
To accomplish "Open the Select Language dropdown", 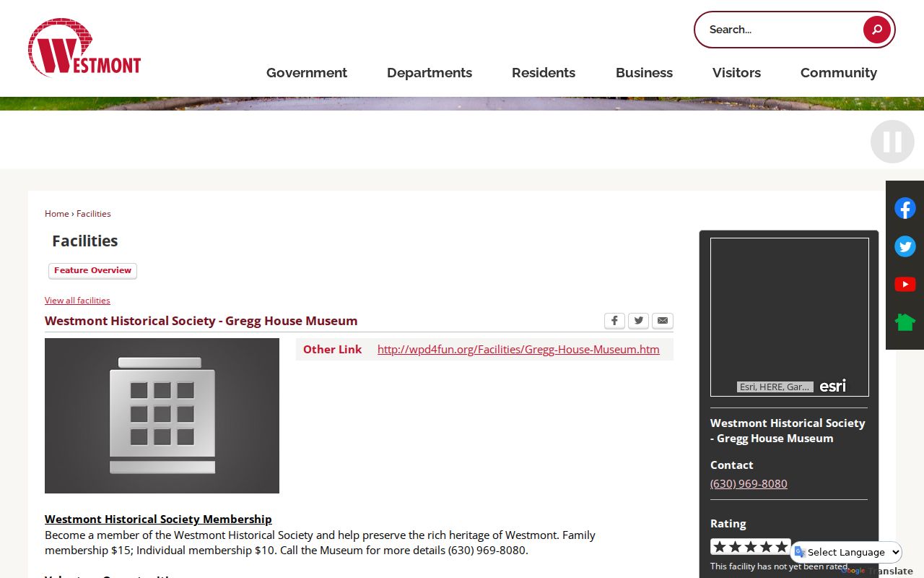I will [847, 552].
